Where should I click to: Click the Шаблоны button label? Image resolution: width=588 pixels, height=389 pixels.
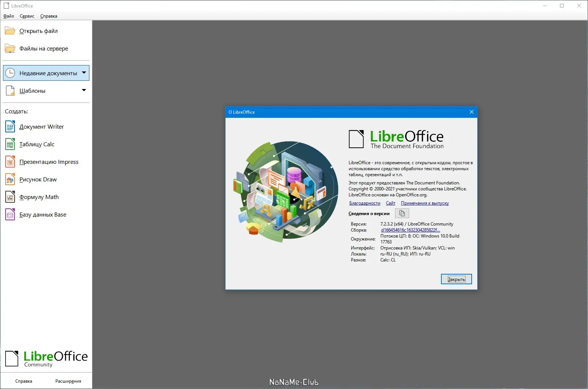33,91
